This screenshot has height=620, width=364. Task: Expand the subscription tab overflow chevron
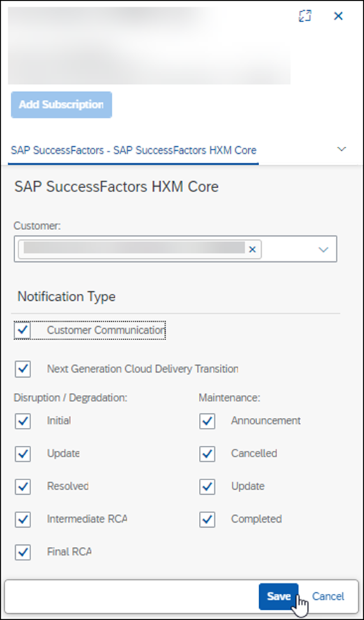point(342,149)
